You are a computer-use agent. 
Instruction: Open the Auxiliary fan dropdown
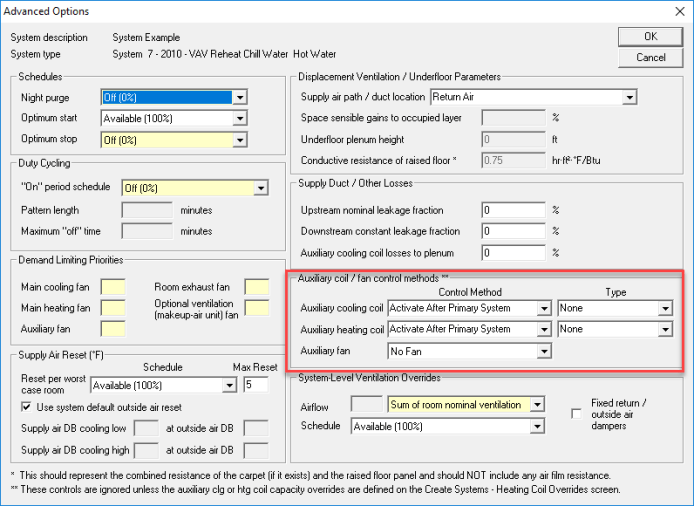(x=544, y=351)
